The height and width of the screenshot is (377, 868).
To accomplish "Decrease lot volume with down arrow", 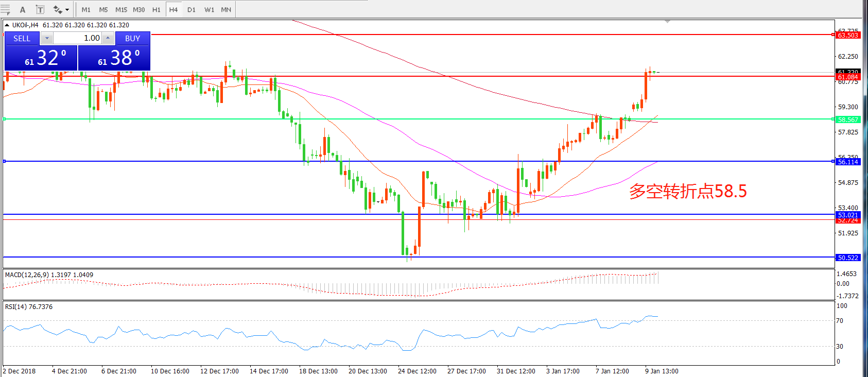I will coord(47,38).
